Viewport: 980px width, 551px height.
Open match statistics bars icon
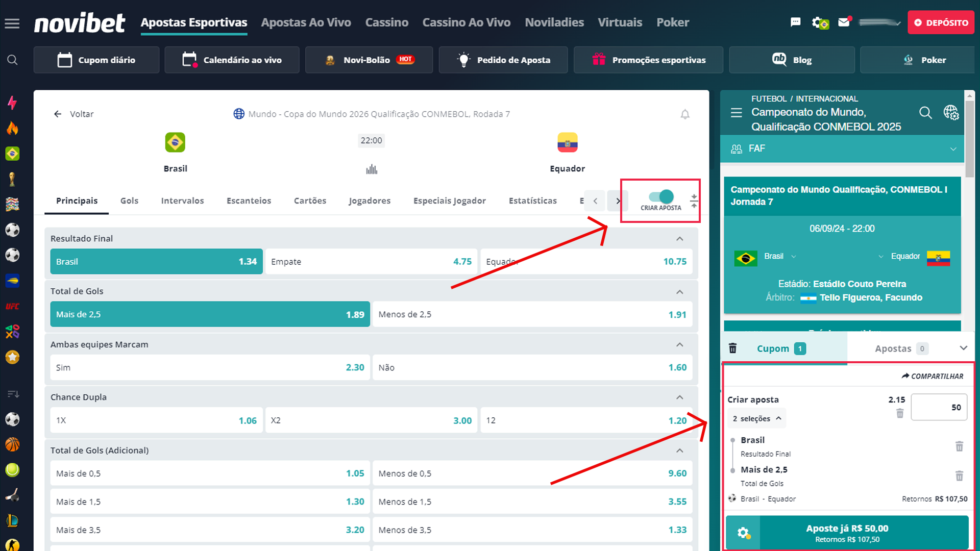pos(372,169)
